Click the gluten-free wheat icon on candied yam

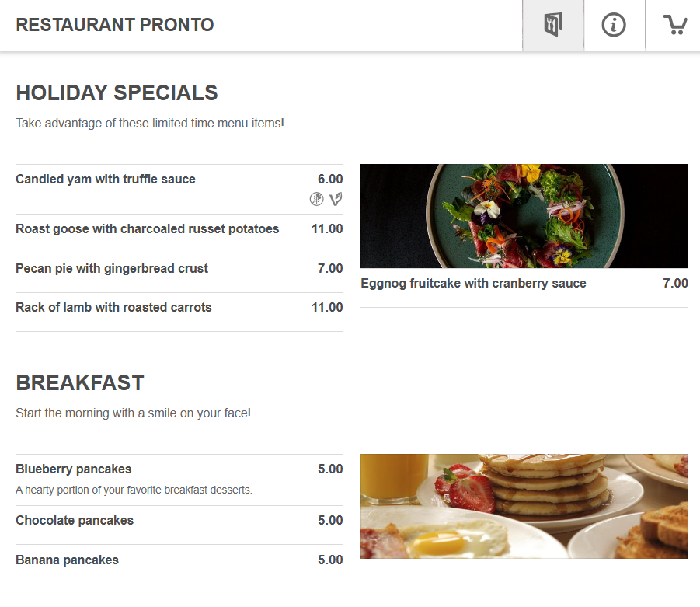pyautogui.click(x=316, y=199)
